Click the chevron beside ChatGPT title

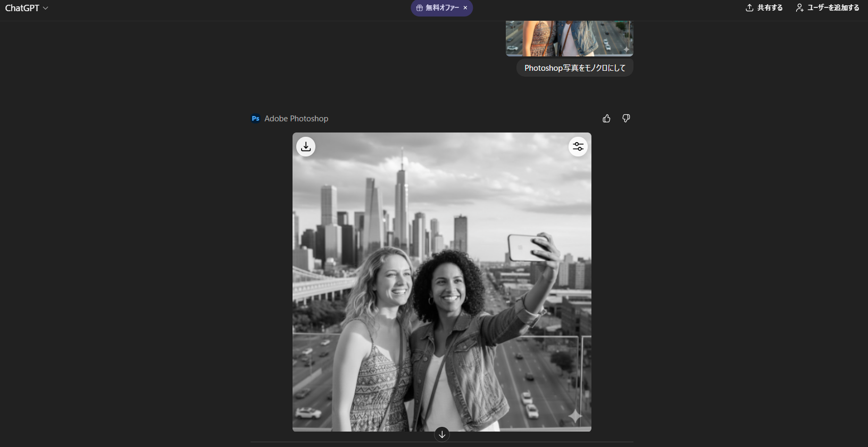click(46, 9)
